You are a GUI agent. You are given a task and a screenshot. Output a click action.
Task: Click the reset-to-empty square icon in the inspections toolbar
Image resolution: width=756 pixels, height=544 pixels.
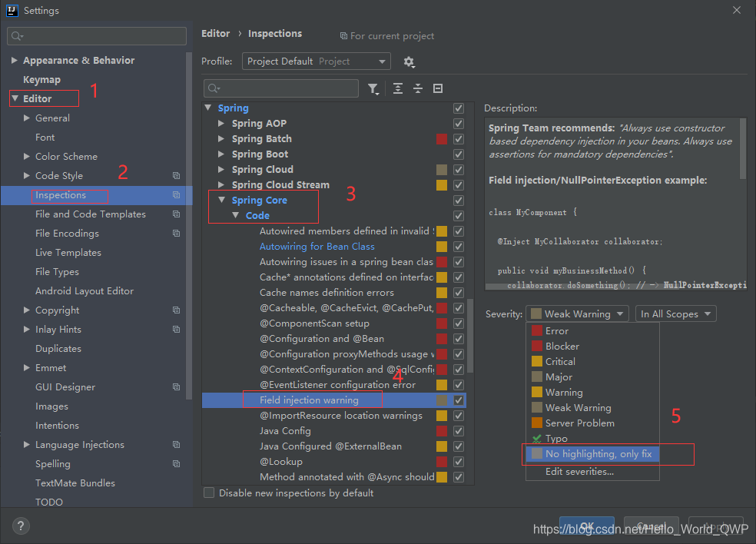[x=438, y=88]
